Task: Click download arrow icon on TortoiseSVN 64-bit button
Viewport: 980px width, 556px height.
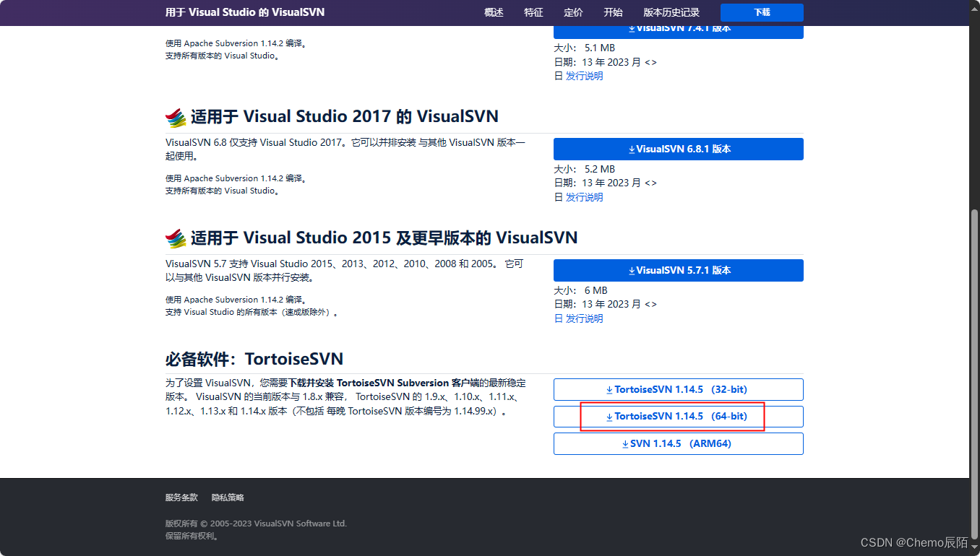Action: pos(610,417)
